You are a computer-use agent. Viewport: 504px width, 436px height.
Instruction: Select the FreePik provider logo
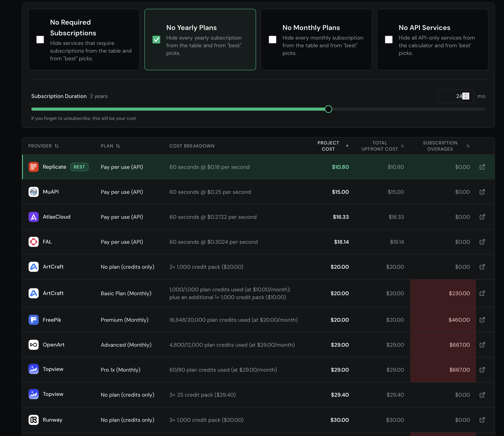point(34,320)
